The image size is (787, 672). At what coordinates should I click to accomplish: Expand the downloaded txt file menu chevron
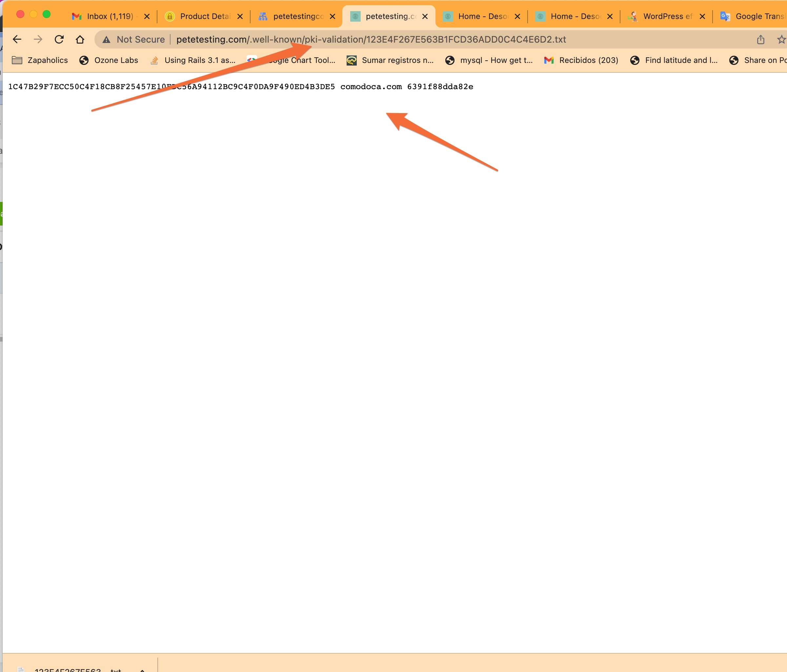142,670
